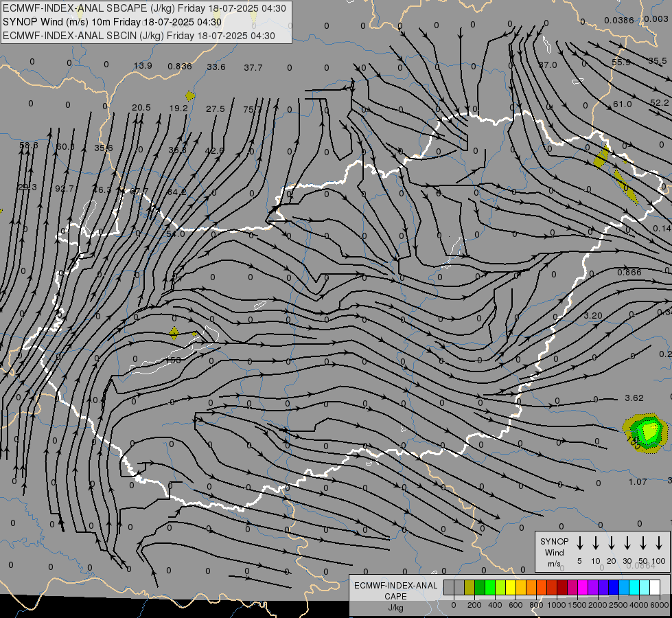Click the yellow diamond marker above value 153
The width and height of the screenshot is (672, 618).
click(x=174, y=333)
